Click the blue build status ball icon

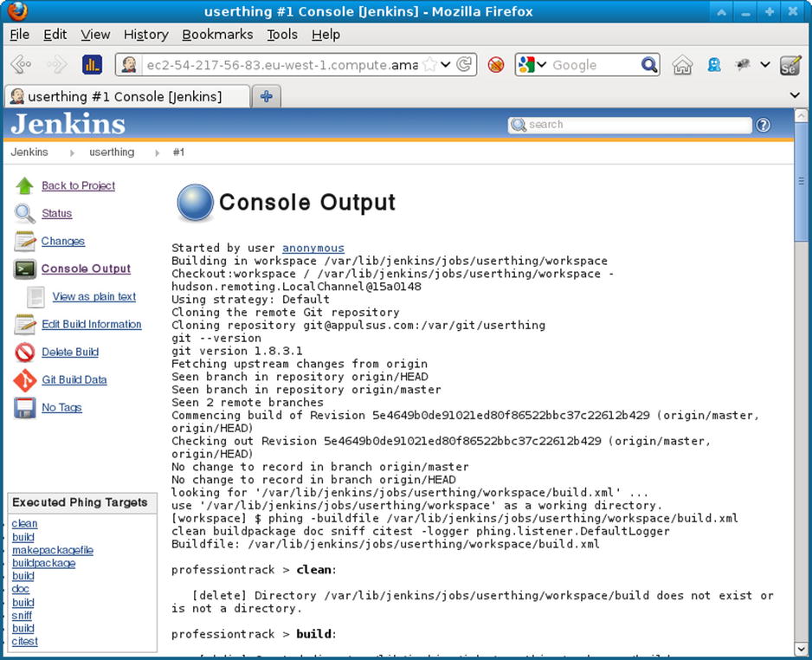pos(196,203)
